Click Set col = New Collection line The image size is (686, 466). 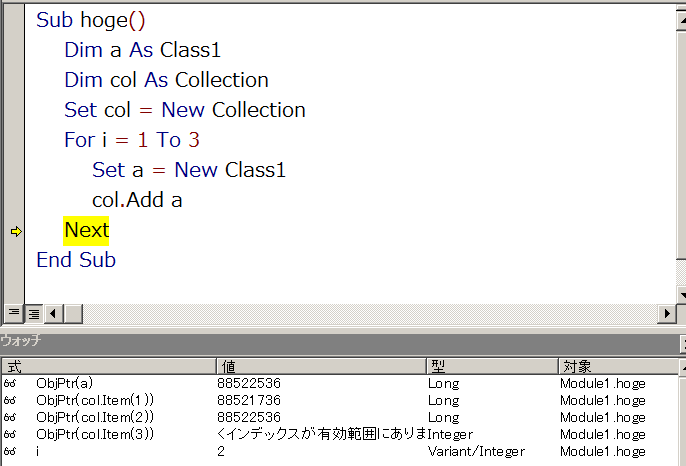185,110
